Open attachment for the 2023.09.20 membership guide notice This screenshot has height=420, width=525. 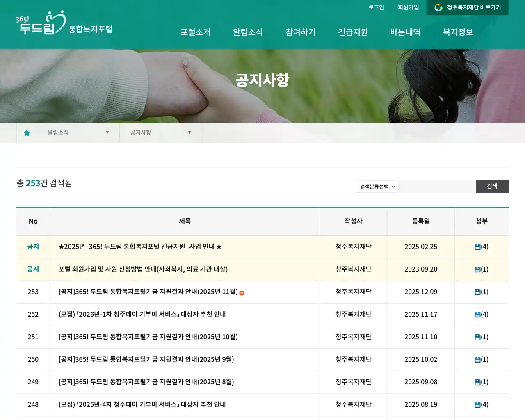477,269
